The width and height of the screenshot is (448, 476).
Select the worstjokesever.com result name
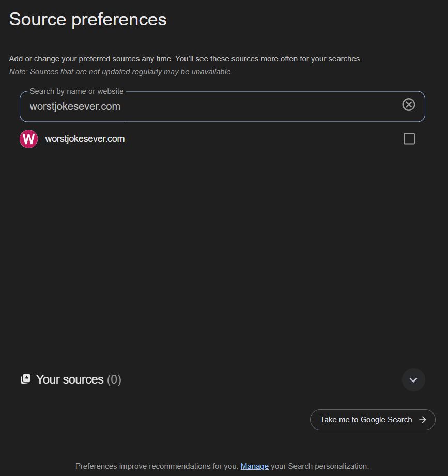point(85,139)
